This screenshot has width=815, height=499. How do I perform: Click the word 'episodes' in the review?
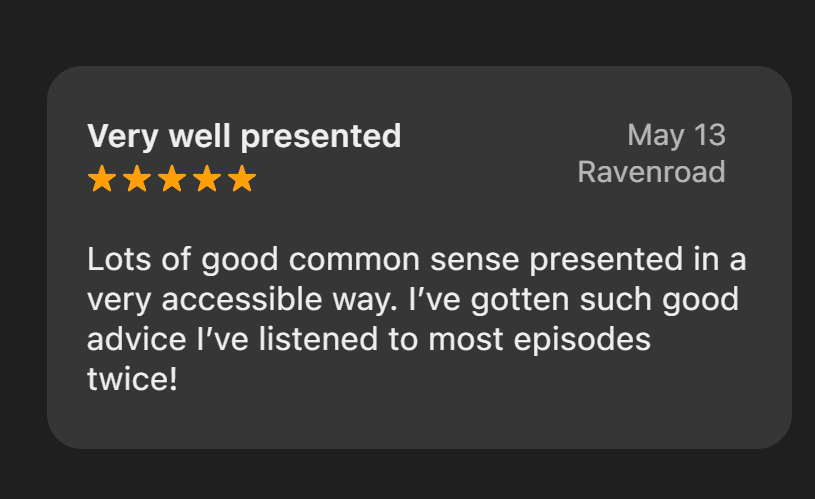tap(582, 340)
